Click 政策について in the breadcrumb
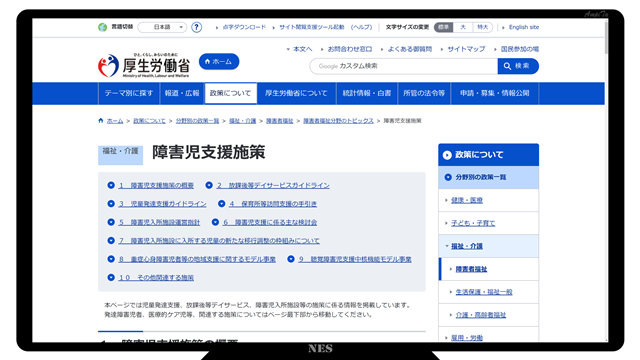Screen dimensions: 640x360 [149, 121]
